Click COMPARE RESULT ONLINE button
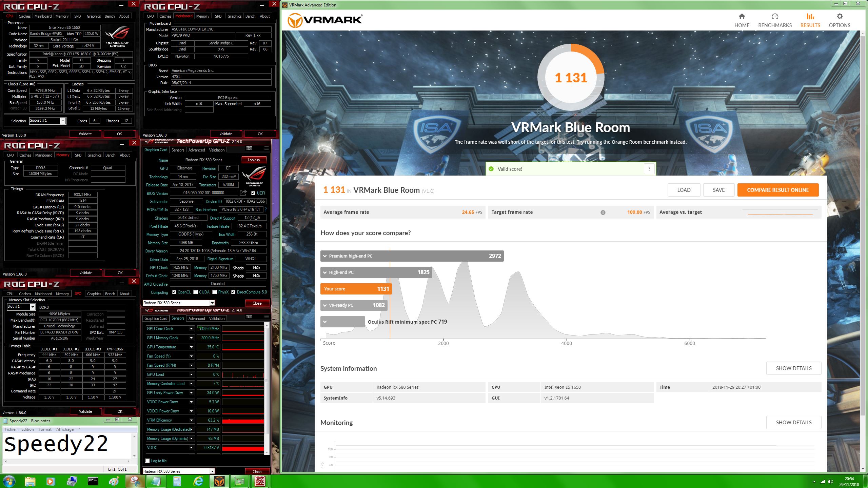 (x=778, y=190)
